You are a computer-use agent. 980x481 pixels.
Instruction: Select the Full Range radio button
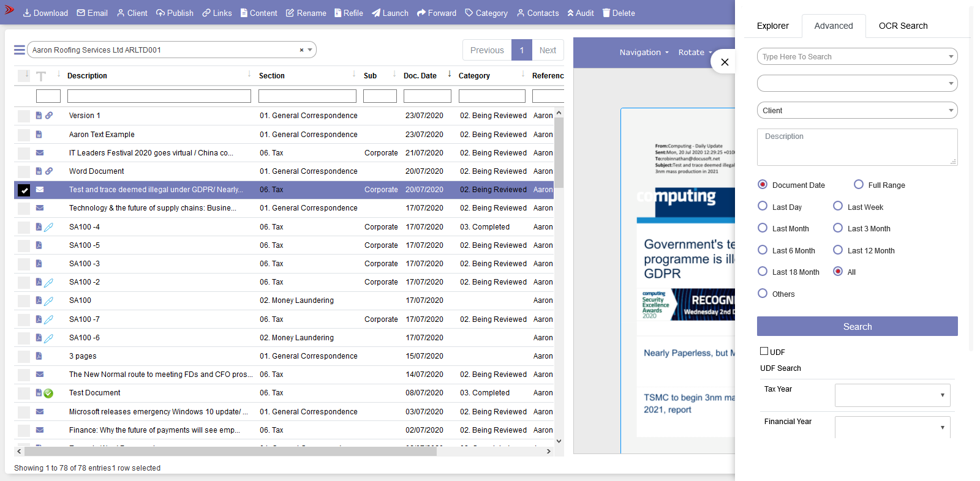859,184
